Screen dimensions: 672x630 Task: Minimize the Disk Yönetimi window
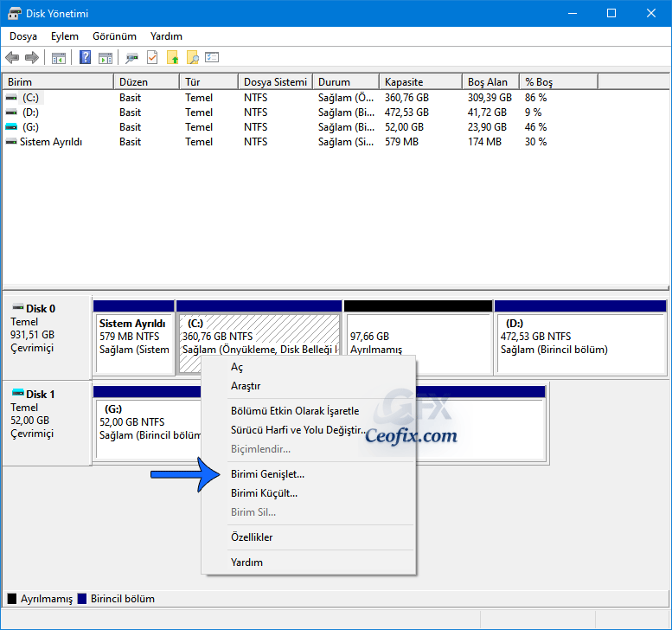click(x=573, y=13)
